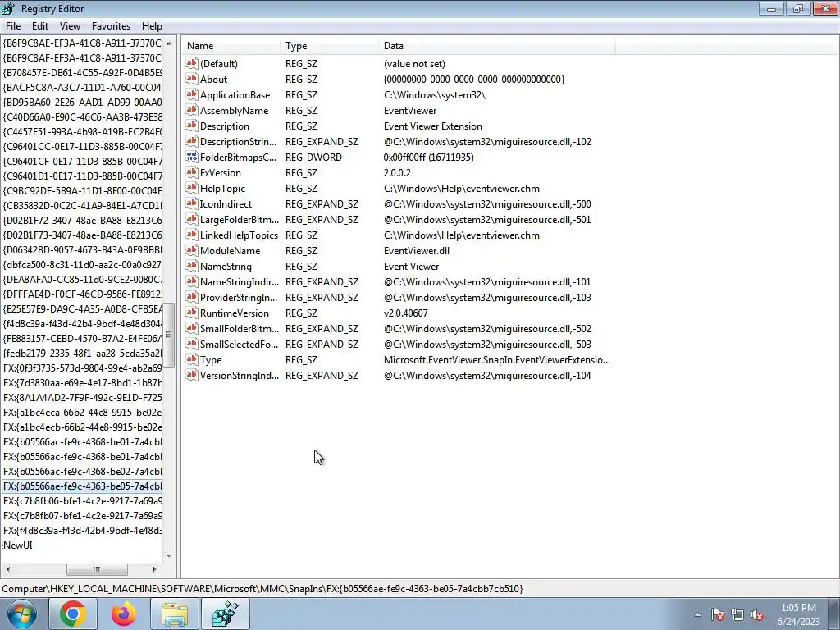Click the IconIndirect value icon
This screenshot has height=630, width=840.
coord(192,203)
